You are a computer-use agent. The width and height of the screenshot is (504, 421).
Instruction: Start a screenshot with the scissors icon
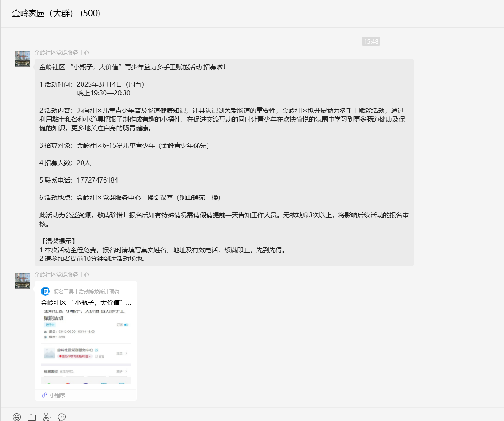tap(46, 417)
